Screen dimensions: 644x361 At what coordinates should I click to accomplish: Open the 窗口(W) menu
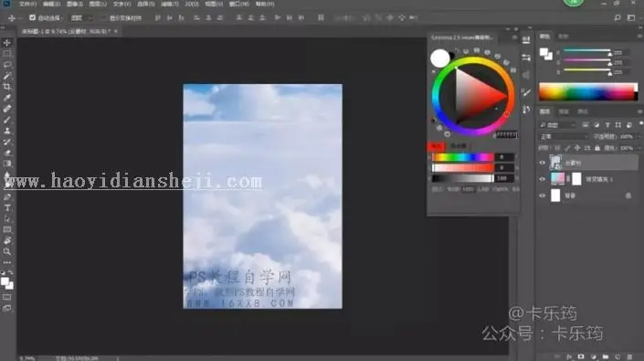239,4
